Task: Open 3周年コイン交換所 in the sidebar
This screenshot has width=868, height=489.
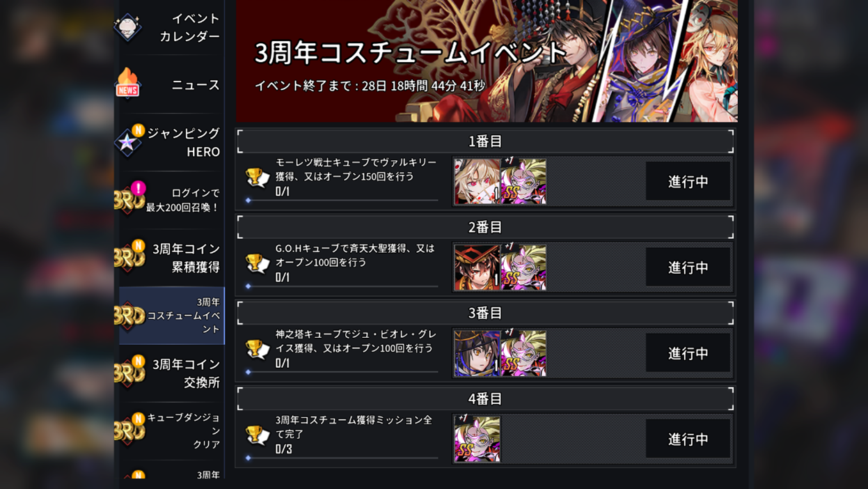Action: click(x=170, y=373)
